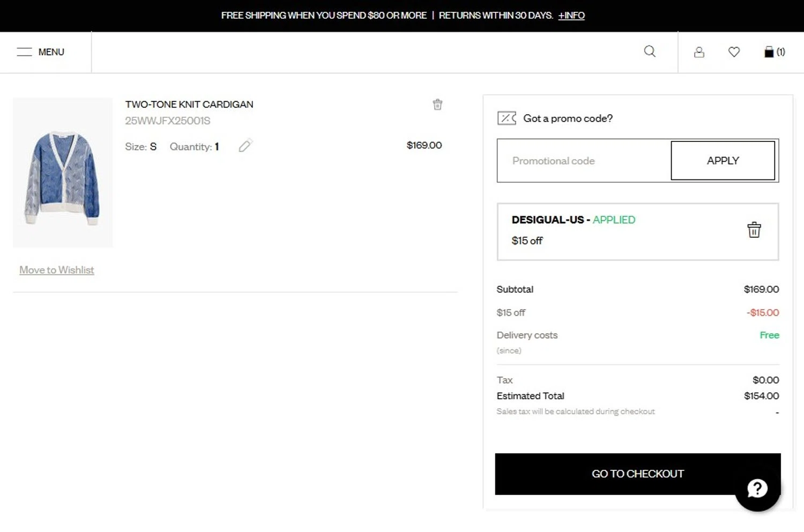The width and height of the screenshot is (804, 532).
Task: Click the green Free delivery text
Action: (x=769, y=335)
